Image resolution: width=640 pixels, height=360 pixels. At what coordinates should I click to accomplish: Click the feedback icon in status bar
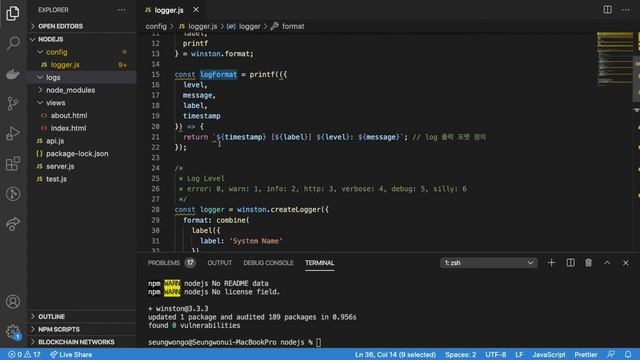pos(611,354)
